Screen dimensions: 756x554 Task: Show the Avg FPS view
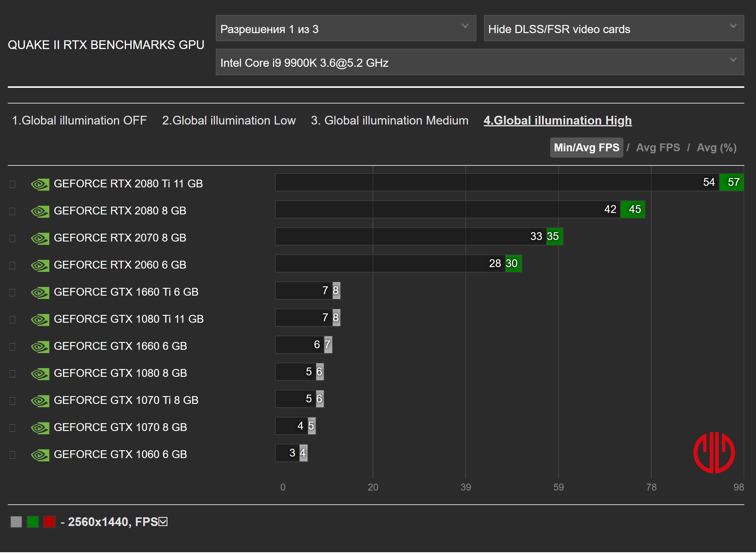tap(658, 148)
